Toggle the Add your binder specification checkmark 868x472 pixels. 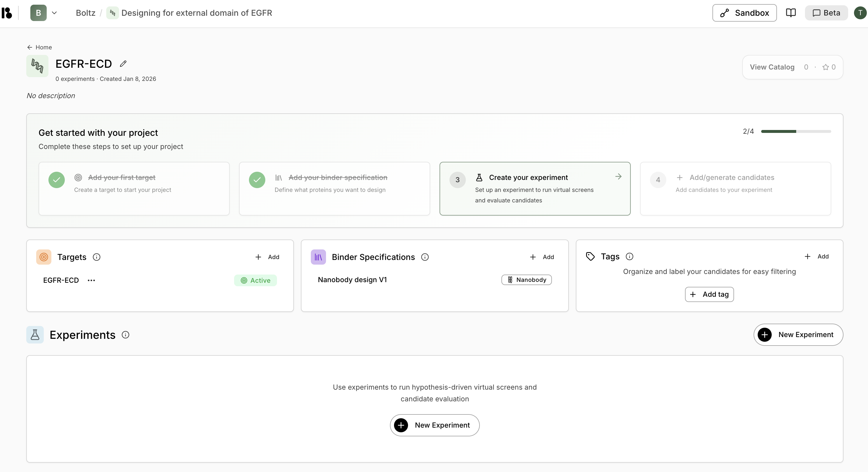coord(257,180)
